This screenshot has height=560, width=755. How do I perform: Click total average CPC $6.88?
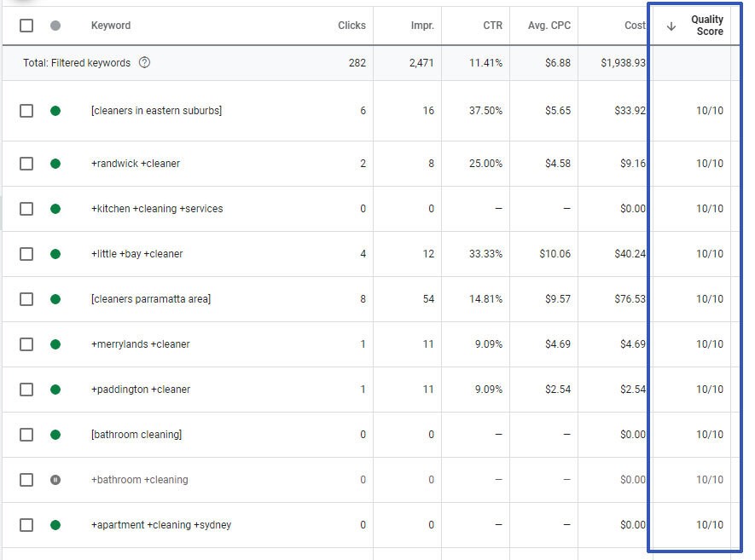point(558,63)
